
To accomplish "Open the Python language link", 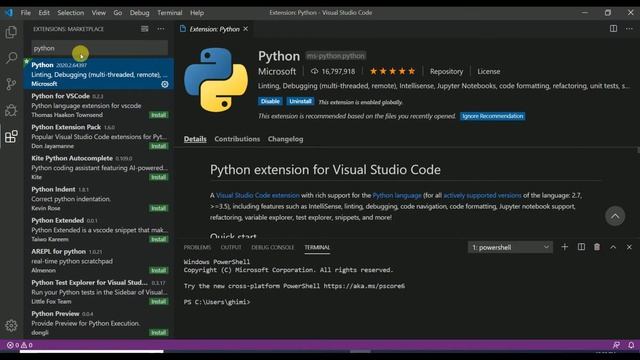I will pyautogui.click(x=397, y=196).
